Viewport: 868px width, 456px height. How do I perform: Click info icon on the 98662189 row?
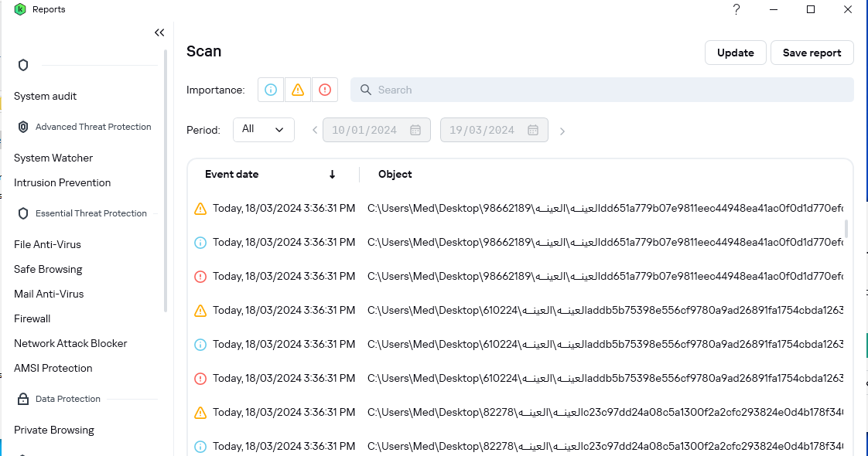tap(200, 243)
